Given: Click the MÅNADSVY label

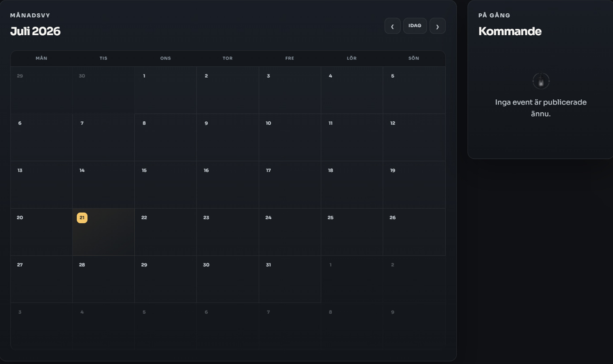Looking at the screenshot, I should point(30,15).
